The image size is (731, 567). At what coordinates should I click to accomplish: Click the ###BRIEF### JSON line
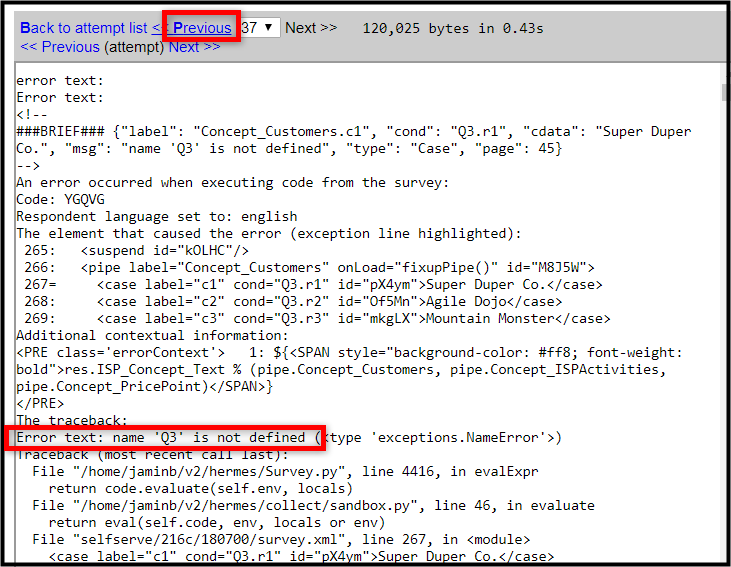pyautogui.click(x=354, y=140)
